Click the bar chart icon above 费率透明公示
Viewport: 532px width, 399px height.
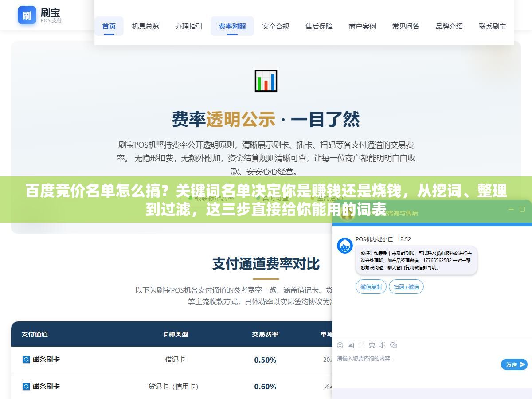(266, 81)
